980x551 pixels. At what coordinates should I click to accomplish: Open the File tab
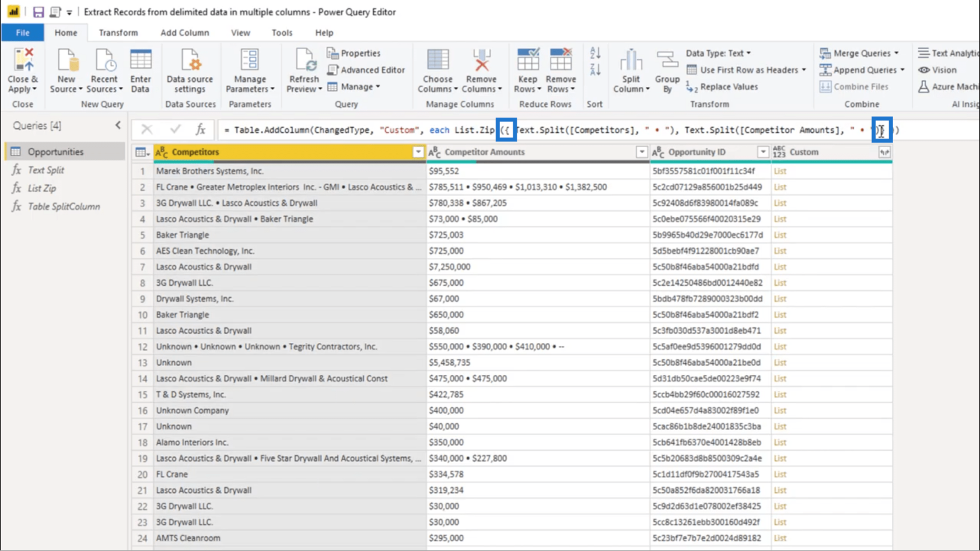(22, 33)
